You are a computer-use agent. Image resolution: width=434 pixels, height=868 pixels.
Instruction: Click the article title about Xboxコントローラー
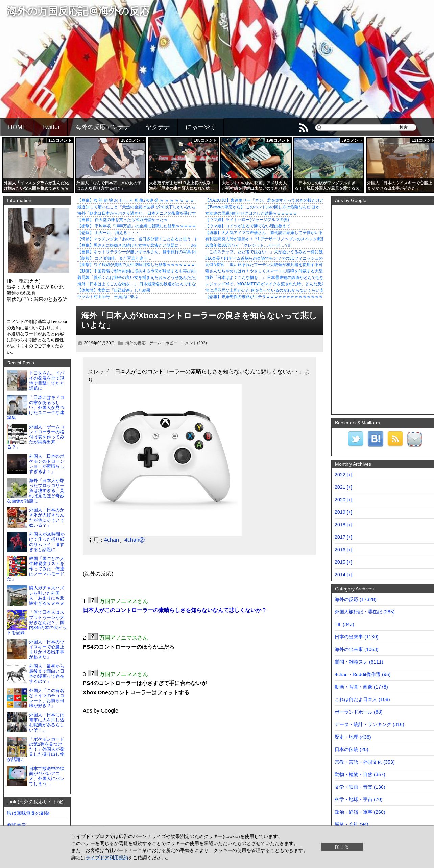199,320
